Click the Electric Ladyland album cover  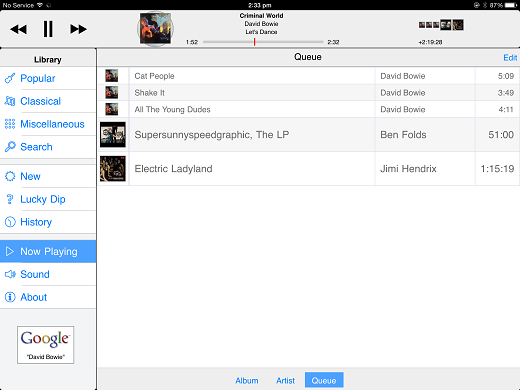(113, 169)
